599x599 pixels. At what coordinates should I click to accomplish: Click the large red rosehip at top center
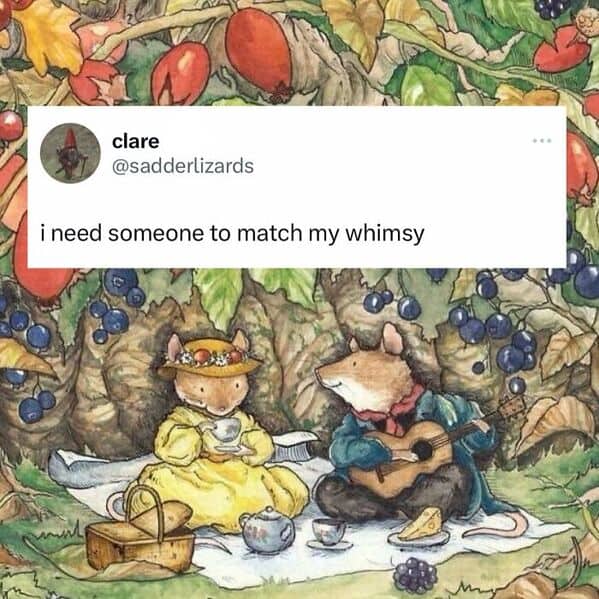[259, 51]
